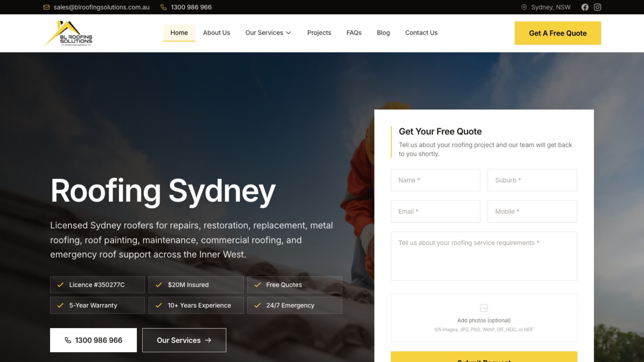The width and height of the screenshot is (644, 362).
Task: Open the FAQs page
Action: (x=354, y=33)
